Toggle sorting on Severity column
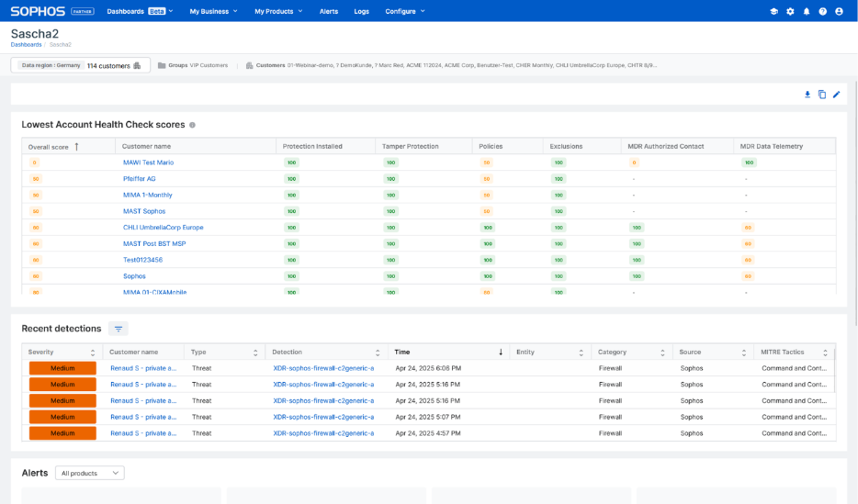The width and height of the screenshot is (858, 504). 92,352
